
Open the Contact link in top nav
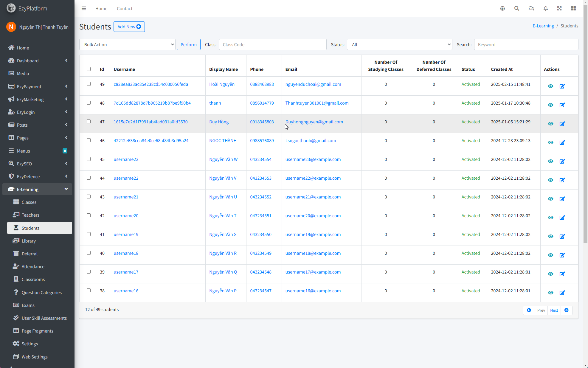click(125, 8)
